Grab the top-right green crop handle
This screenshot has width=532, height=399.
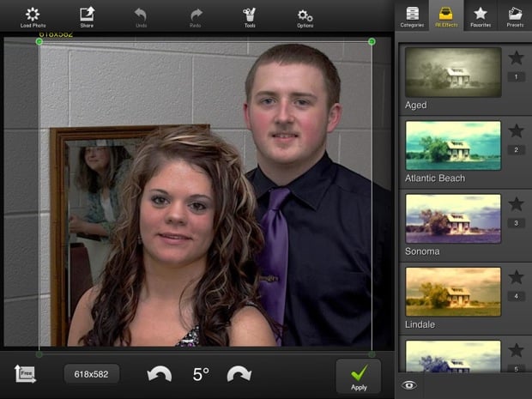tap(372, 41)
